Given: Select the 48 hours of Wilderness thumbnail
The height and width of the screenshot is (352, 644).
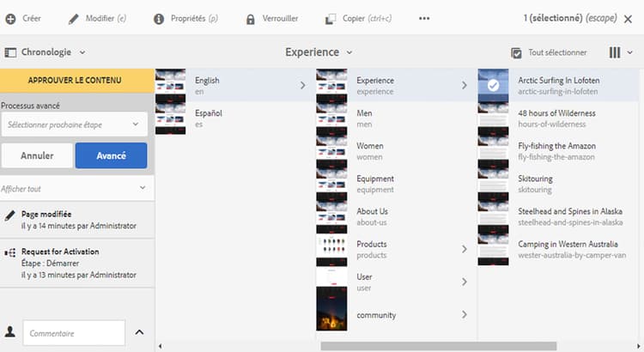Looking at the screenshot, I should 493,118.
